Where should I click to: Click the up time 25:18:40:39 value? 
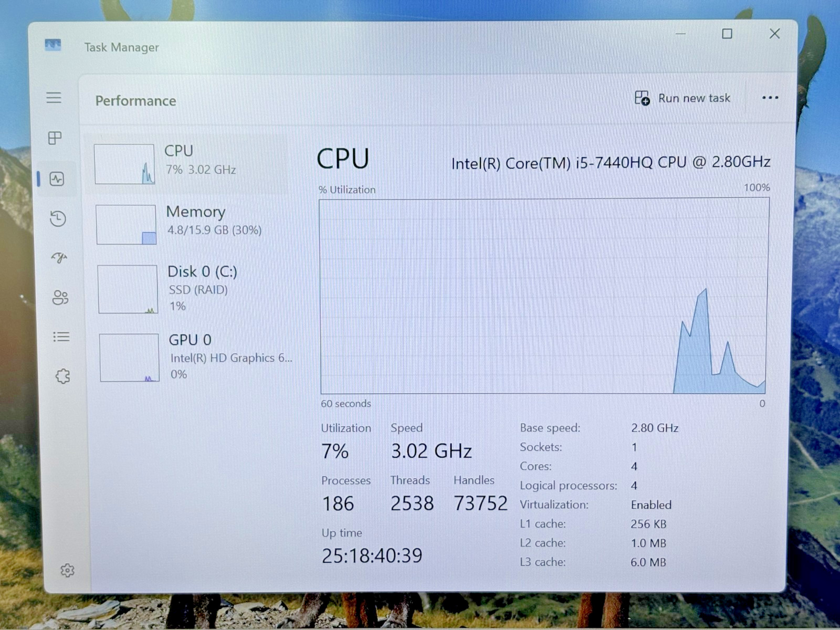[372, 555]
